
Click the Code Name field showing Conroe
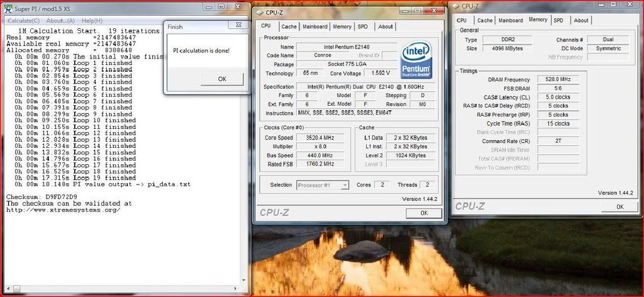click(323, 55)
